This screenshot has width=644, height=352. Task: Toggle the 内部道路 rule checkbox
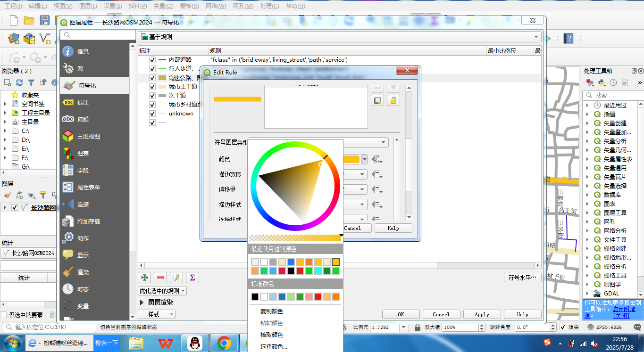(152, 60)
